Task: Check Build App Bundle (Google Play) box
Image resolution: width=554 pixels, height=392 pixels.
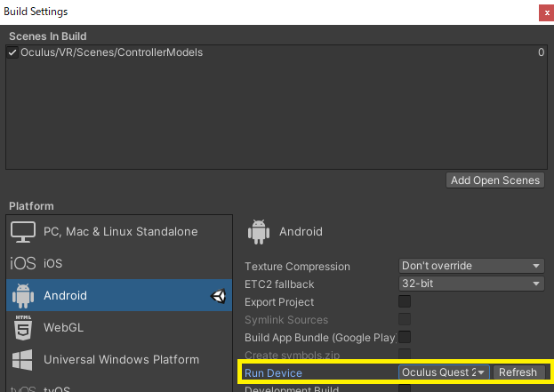Action: tap(405, 337)
